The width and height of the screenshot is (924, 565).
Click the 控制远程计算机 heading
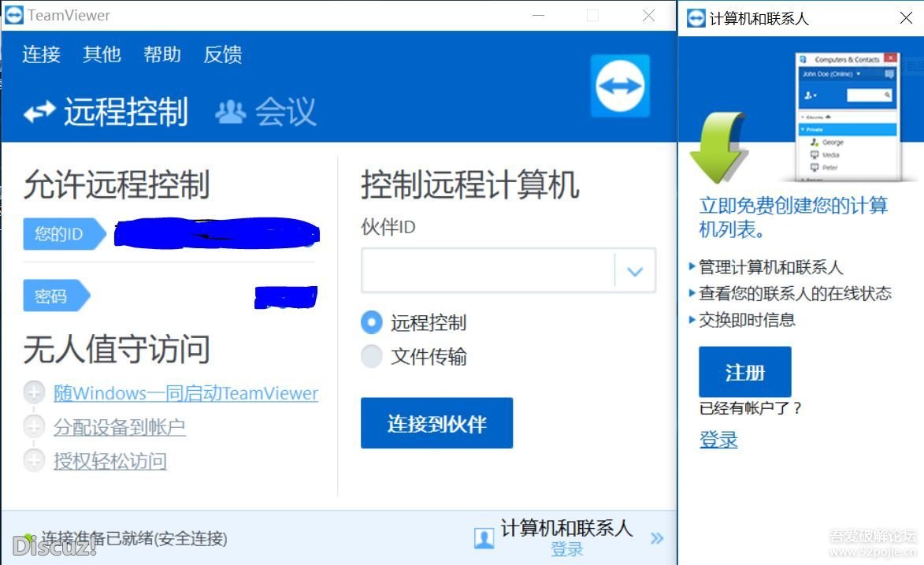[469, 184]
